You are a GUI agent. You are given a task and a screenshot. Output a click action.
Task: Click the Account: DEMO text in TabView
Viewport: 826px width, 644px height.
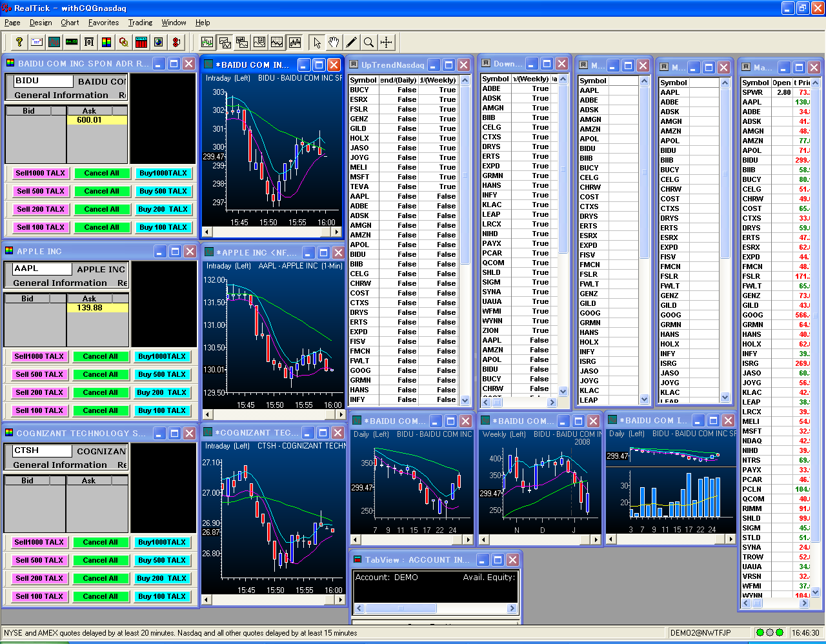pyautogui.click(x=387, y=578)
